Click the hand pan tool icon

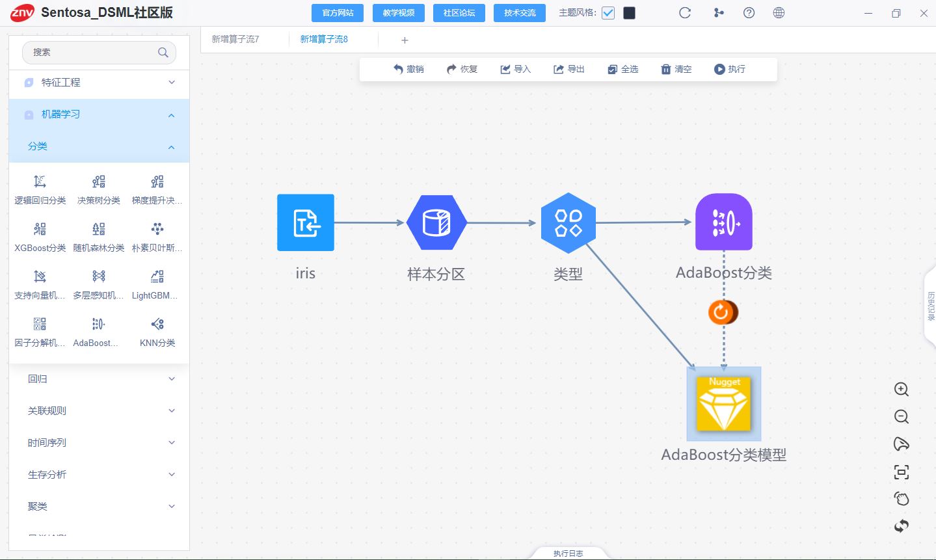tap(902, 499)
